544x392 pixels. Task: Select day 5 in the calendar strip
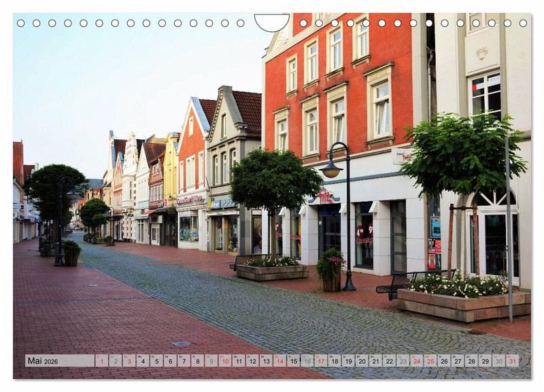coord(156,361)
